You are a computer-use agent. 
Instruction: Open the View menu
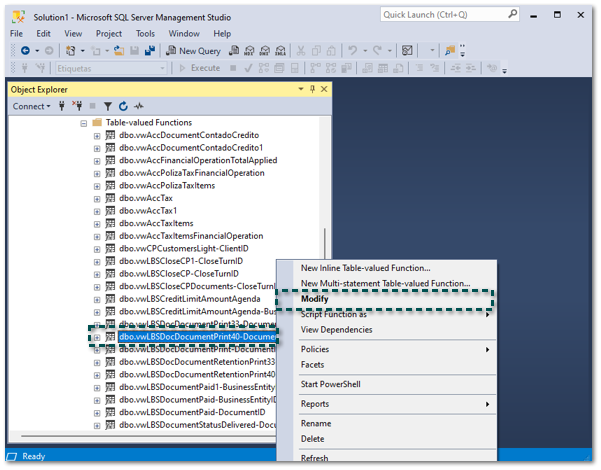click(73, 34)
